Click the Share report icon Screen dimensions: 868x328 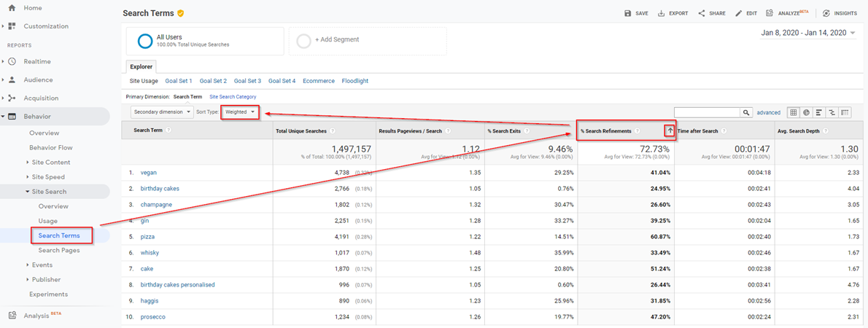[702, 13]
